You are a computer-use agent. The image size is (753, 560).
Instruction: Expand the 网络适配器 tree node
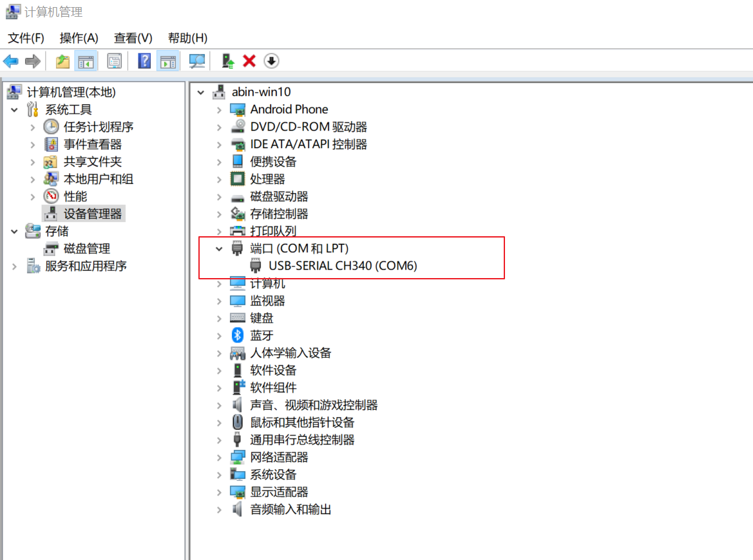[219, 456]
